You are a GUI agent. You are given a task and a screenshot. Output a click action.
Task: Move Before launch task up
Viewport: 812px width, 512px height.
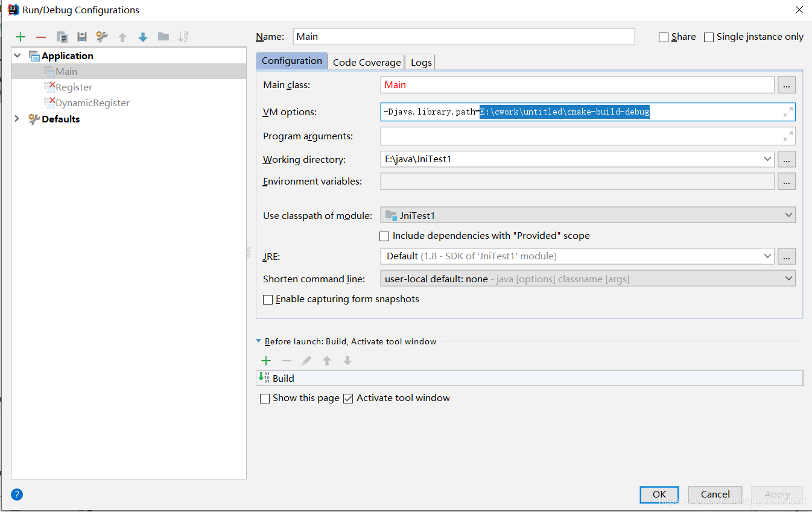pyautogui.click(x=327, y=361)
